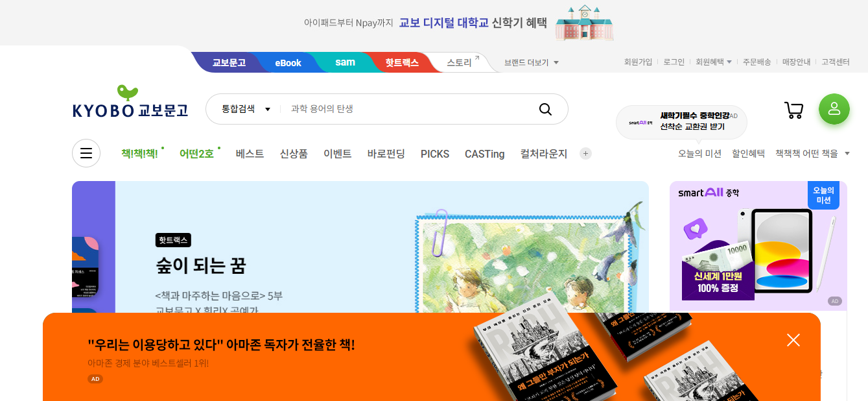Viewport: 868px width, 401px height.
Task: Switch to the eBook tab
Action: coord(288,62)
